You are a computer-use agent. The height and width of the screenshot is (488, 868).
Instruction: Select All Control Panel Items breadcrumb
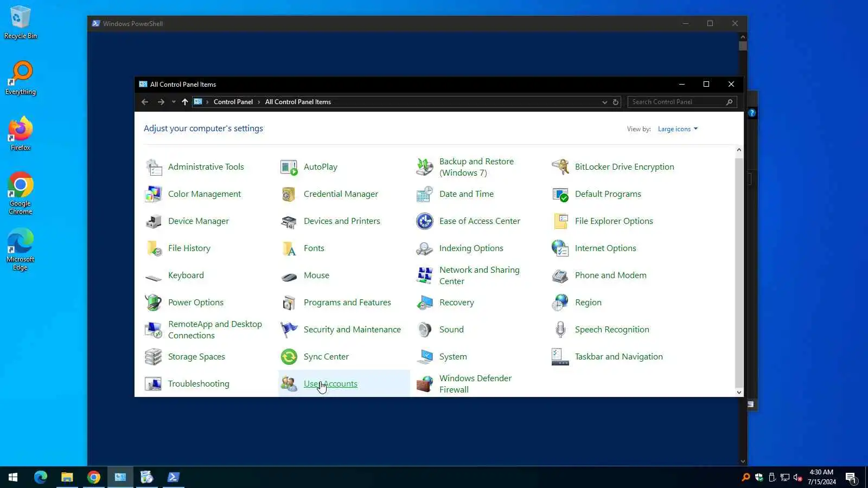[298, 102]
